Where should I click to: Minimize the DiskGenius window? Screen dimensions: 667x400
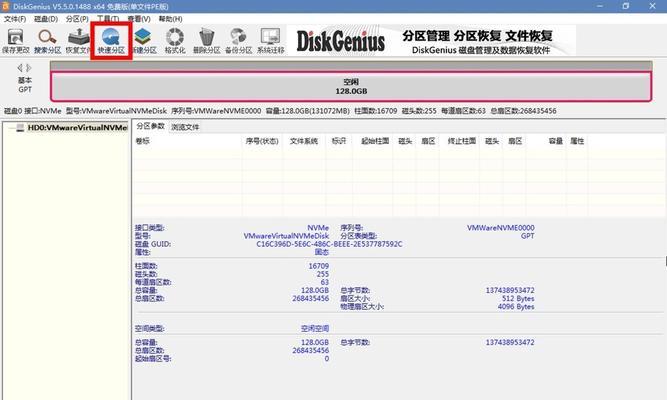tap(600, 6)
